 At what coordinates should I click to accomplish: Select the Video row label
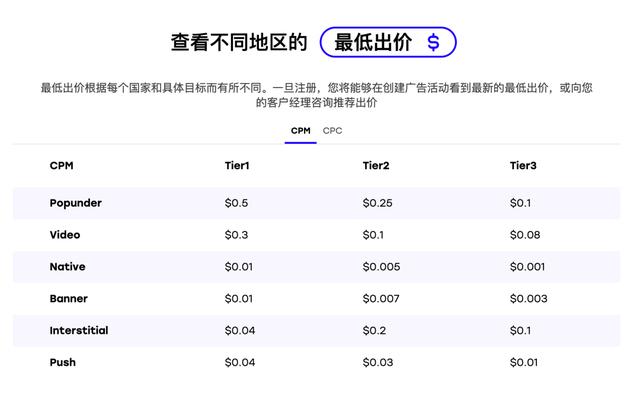point(64,235)
